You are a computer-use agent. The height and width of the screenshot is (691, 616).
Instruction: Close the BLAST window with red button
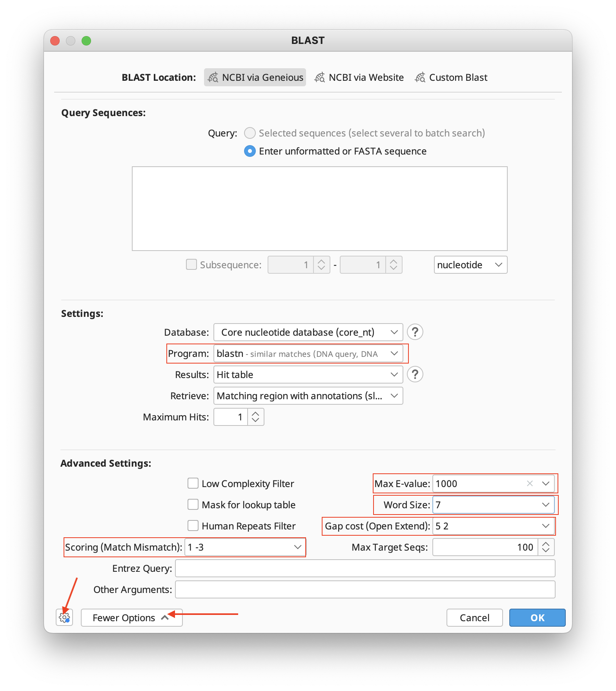point(55,41)
